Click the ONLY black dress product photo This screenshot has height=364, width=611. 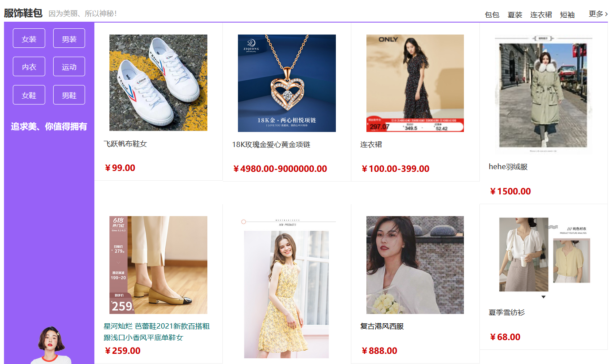coord(415,83)
